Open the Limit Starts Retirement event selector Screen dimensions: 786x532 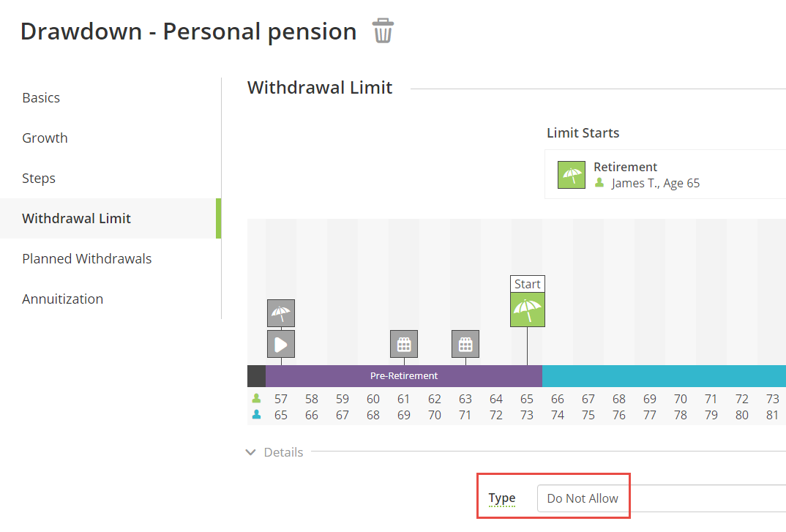click(x=665, y=174)
